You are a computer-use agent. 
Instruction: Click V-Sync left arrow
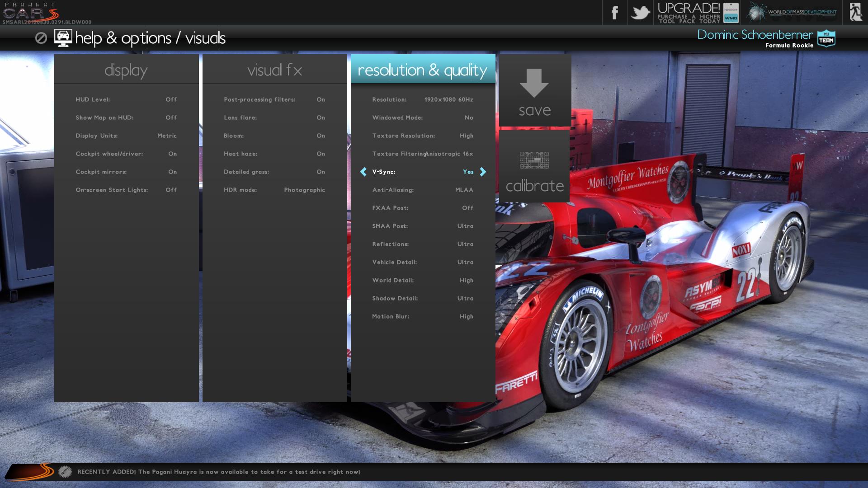[363, 172]
